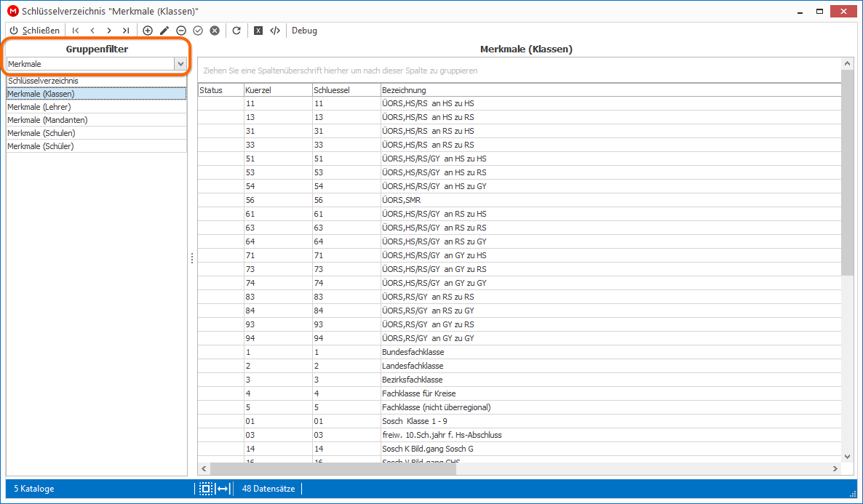The image size is (863, 504).
Task: Refresh the data with the reload icon
Action: tap(236, 31)
